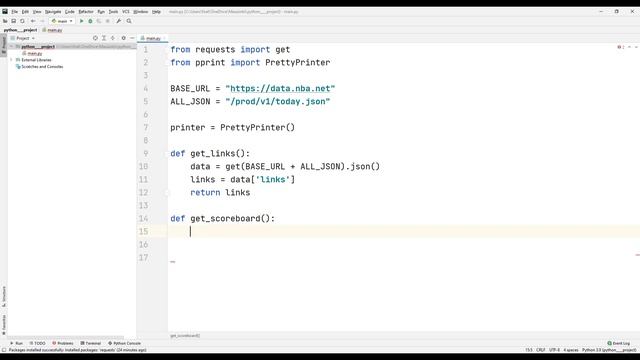Click main.py in the breadcrumb bar
The height and width of the screenshot is (360, 640).
52,30
